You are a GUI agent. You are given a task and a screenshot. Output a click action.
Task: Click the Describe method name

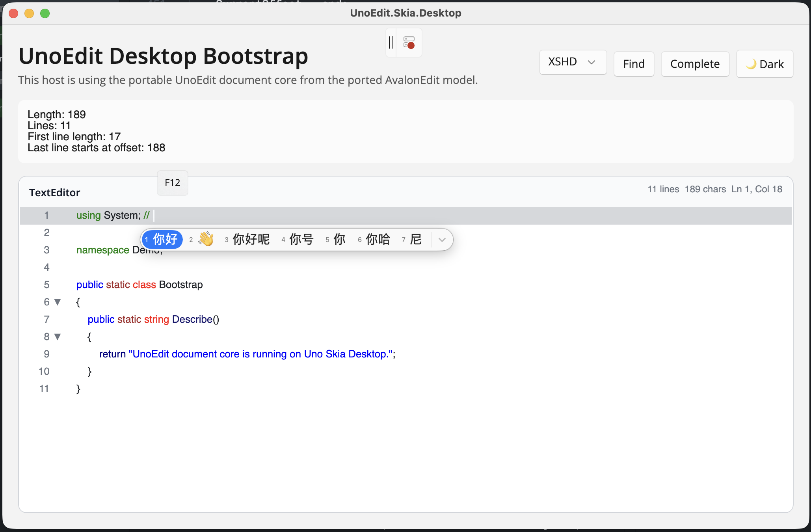[192, 320]
